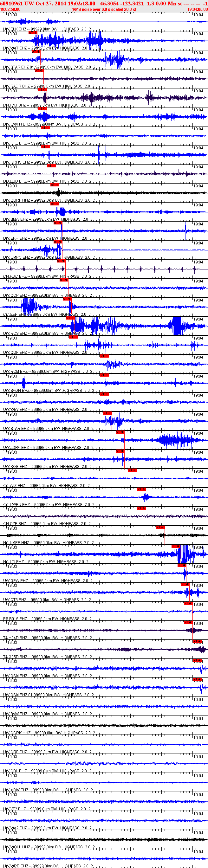This screenshot has width=208, height=868.
Task: Click the red pick marker on DDRF trace
Action: [x=55, y=185]
